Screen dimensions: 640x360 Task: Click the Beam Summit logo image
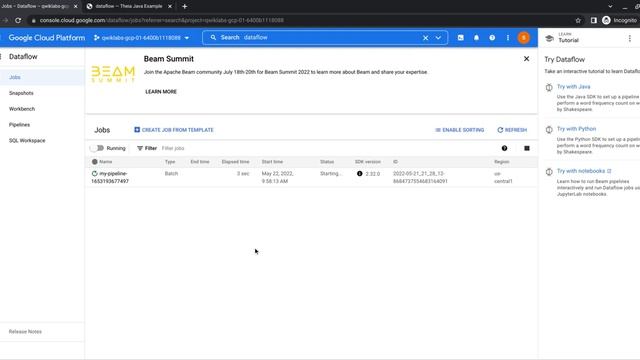point(113,74)
